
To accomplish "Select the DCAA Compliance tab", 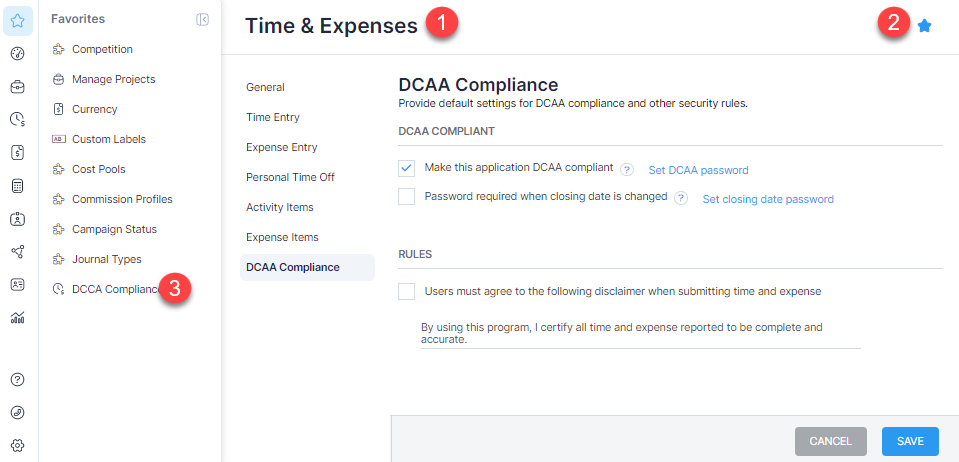I will (307, 267).
